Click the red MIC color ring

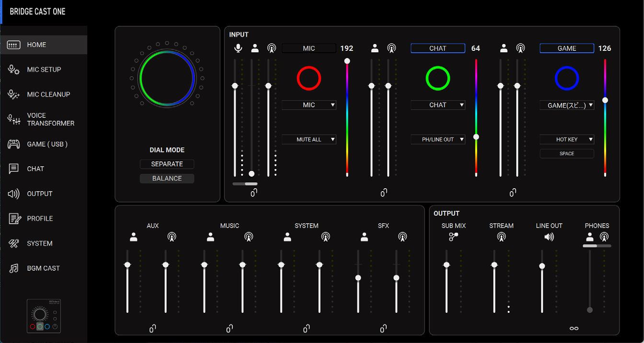coord(309,78)
